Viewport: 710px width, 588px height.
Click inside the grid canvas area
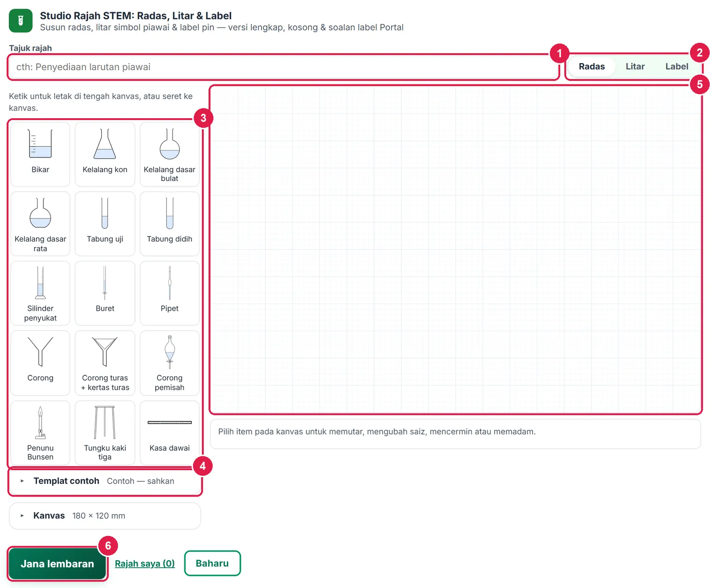[456, 249]
